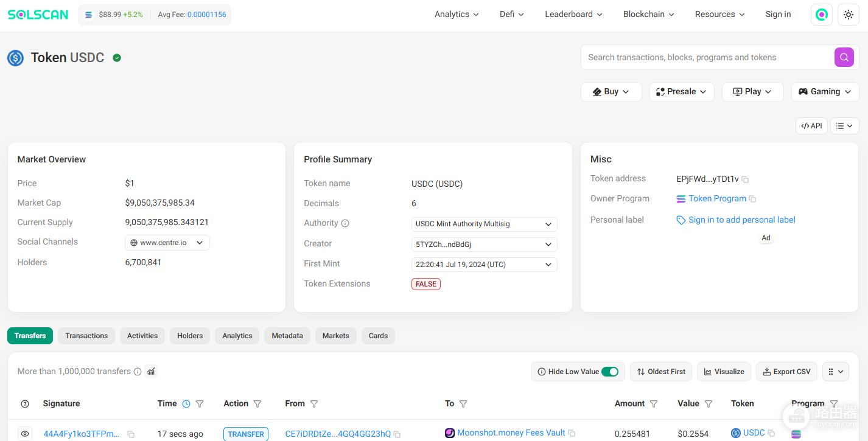Image resolution: width=868 pixels, height=441 pixels.
Task: Click the search transactions input field
Action: (707, 57)
